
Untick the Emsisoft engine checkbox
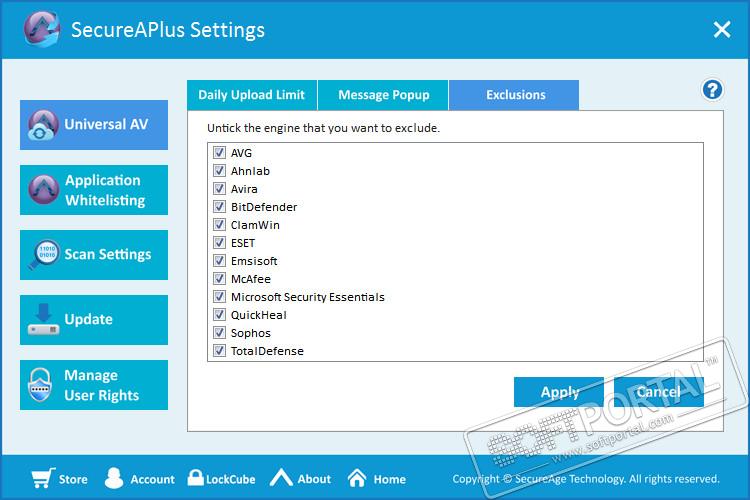coord(219,260)
